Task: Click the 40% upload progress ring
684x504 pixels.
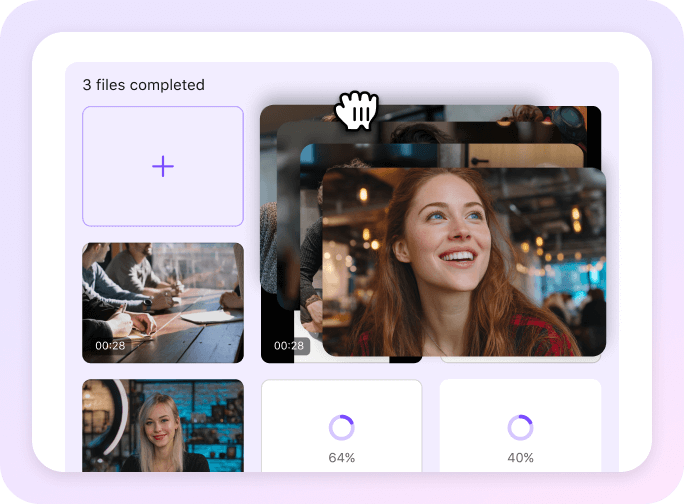Action: click(x=520, y=427)
